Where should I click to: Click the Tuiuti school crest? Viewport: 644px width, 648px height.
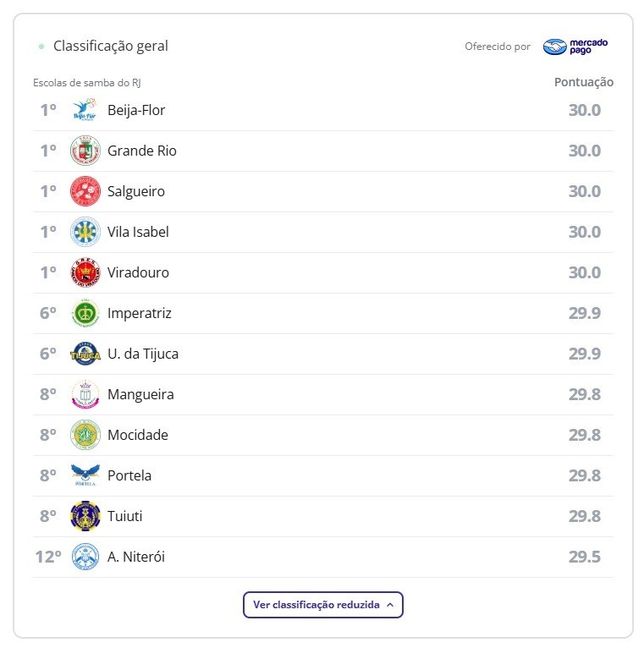point(85,516)
